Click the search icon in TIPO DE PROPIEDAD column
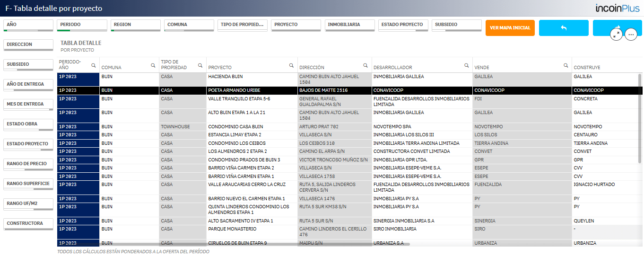644x257 pixels. 200,65
